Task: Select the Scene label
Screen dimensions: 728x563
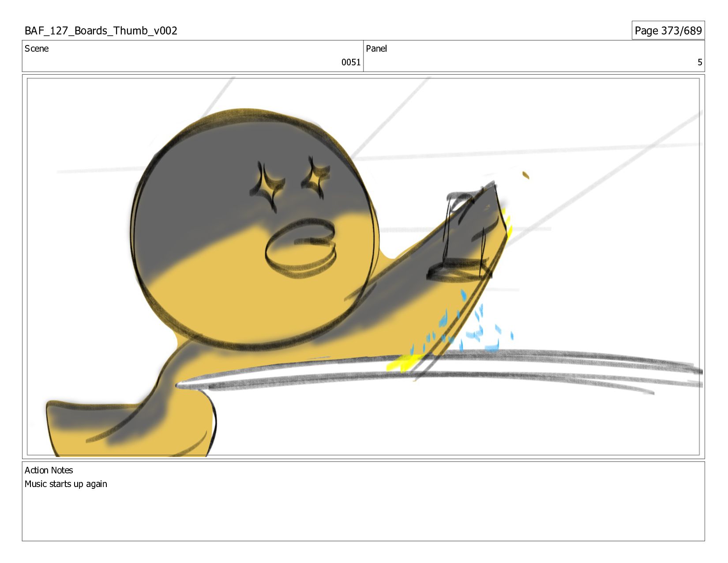Action: pos(37,49)
